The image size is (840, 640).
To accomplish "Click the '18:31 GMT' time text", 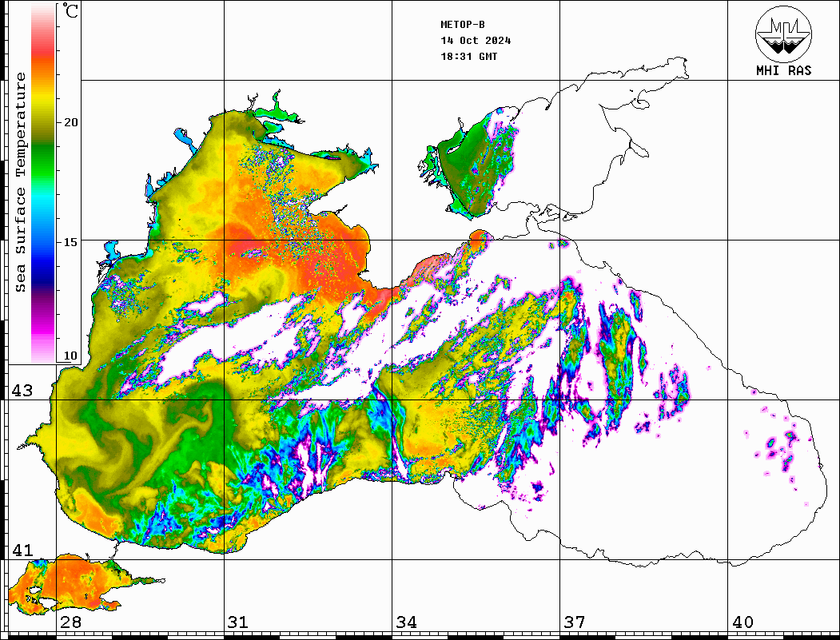I will click(469, 56).
